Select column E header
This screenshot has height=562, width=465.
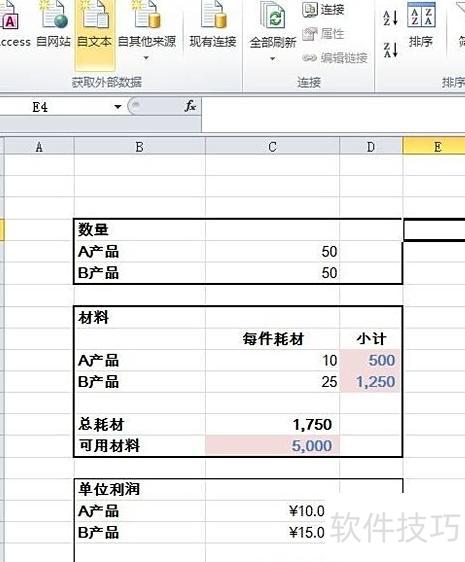pos(434,147)
